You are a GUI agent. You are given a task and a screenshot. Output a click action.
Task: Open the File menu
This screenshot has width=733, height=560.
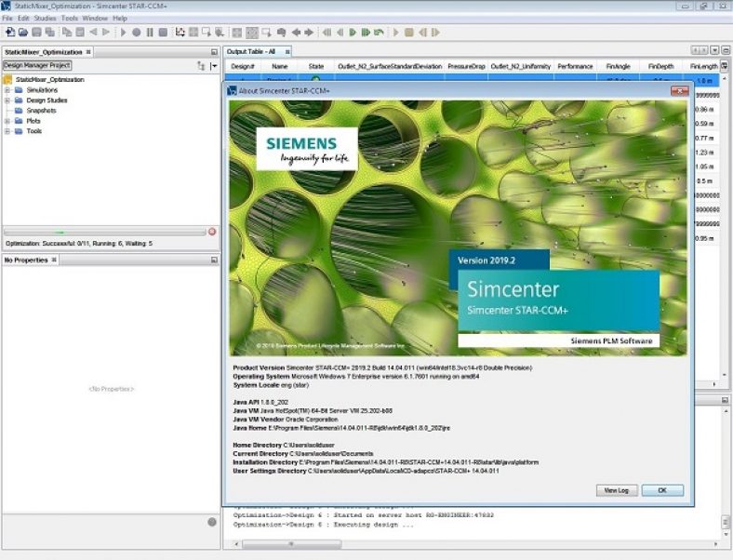pos(7,19)
